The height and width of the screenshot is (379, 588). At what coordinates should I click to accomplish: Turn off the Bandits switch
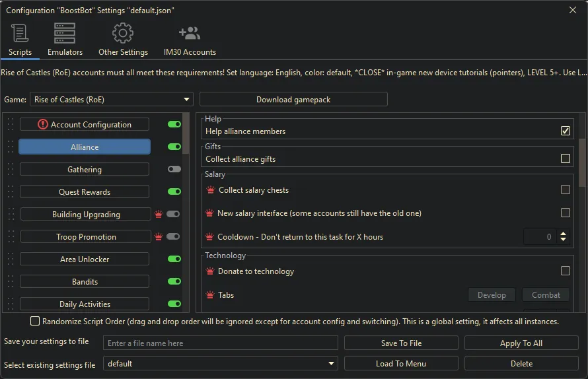pyautogui.click(x=174, y=281)
